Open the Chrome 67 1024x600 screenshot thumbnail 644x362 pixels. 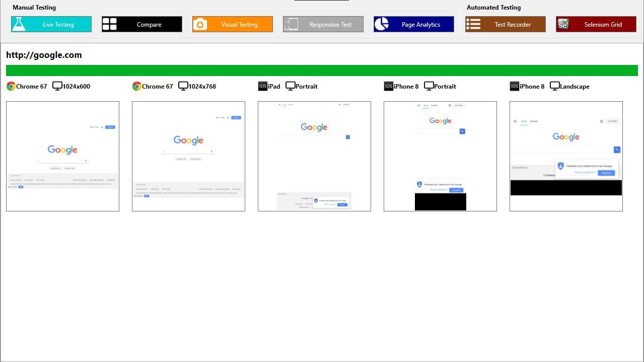[62, 156]
